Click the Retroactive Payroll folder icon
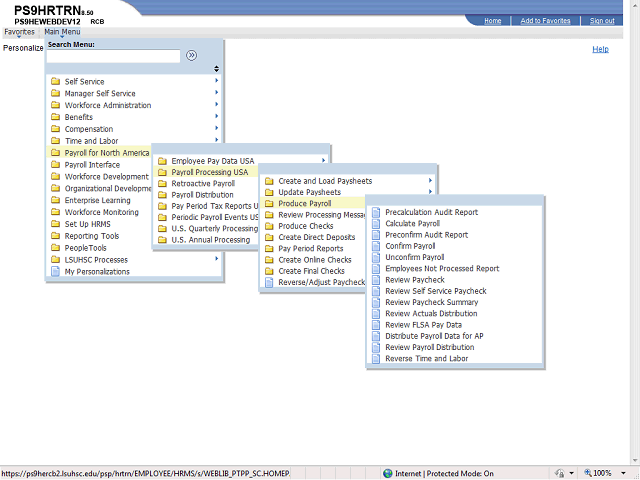Image resolution: width=640 pixels, height=480 pixels. (162, 183)
